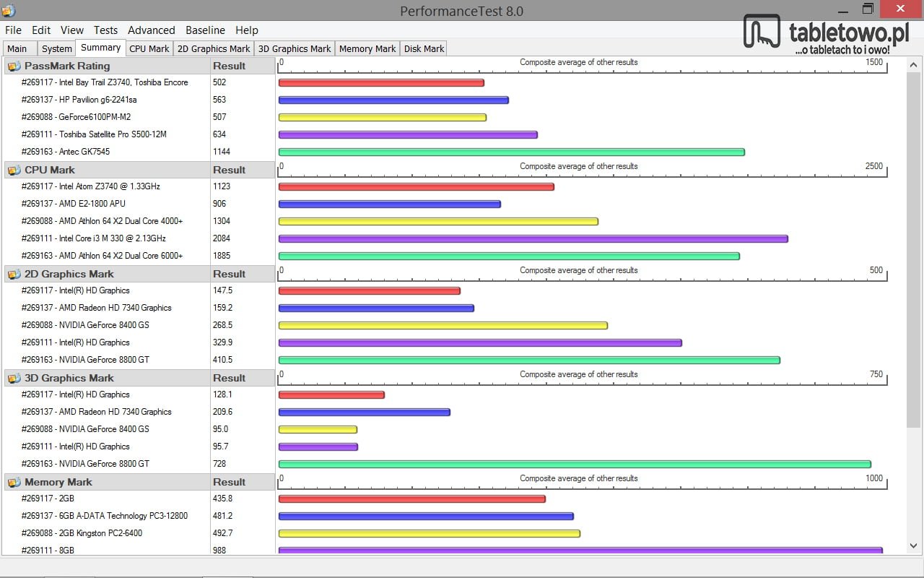Click the green Antec GK7545 PassMark bar
The width and height of the screenshot is (924, 578).
pyautogui.click(x=512, y=152)
